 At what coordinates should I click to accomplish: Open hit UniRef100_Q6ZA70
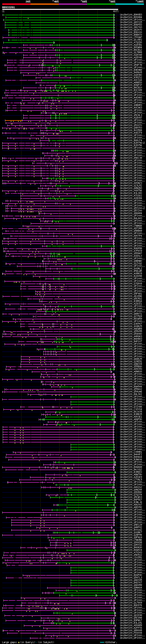131,30
